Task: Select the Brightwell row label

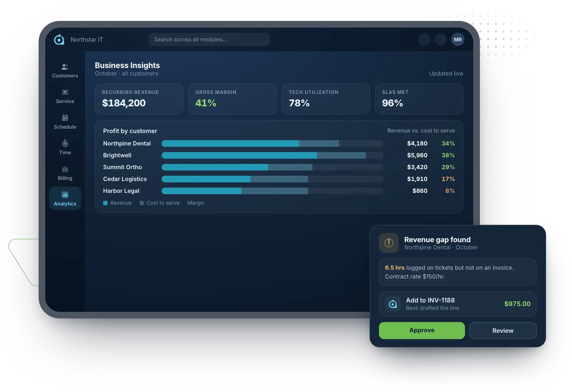Action: [x=117, y=155]
